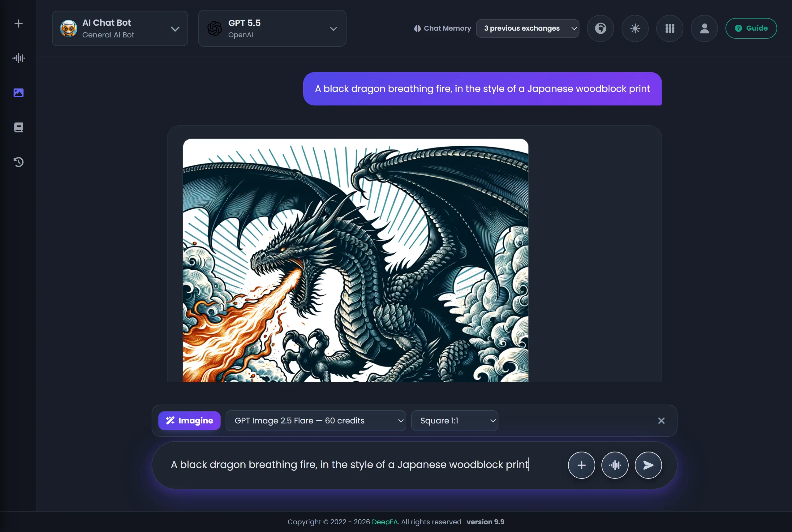Open GPT Image 2.5 Flare model dropdown
The image size is (792, 532).
316,420
